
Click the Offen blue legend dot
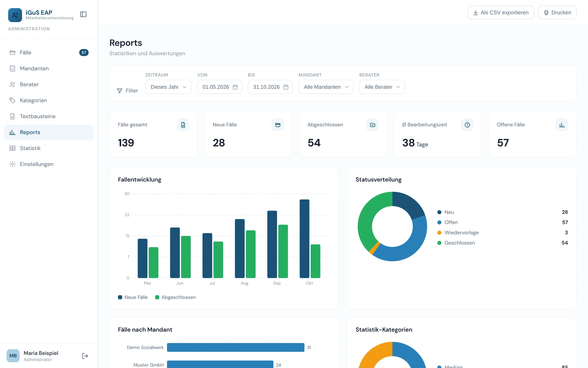tap(439, 223)
